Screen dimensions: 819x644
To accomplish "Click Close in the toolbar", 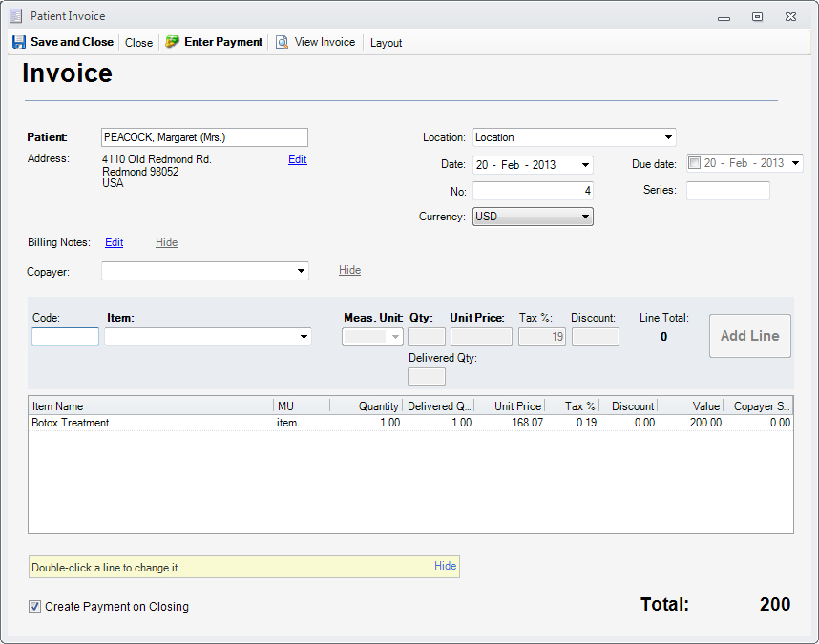I will pyautogui.click(x=138, y=43).
